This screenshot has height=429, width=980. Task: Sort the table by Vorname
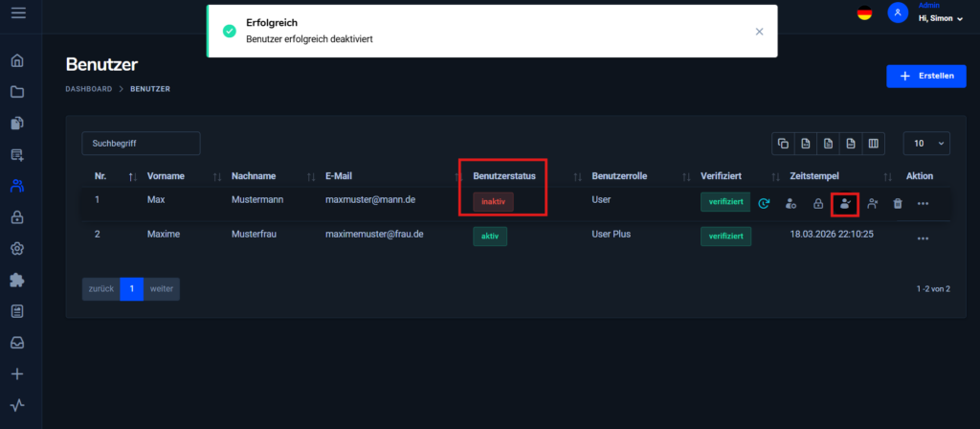(217, 177)
